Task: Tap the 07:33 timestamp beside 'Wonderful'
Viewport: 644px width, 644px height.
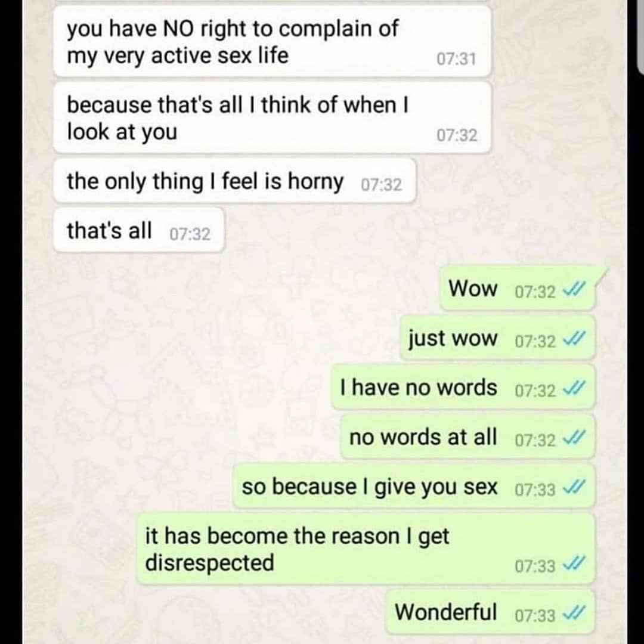Action: [535, 615]
